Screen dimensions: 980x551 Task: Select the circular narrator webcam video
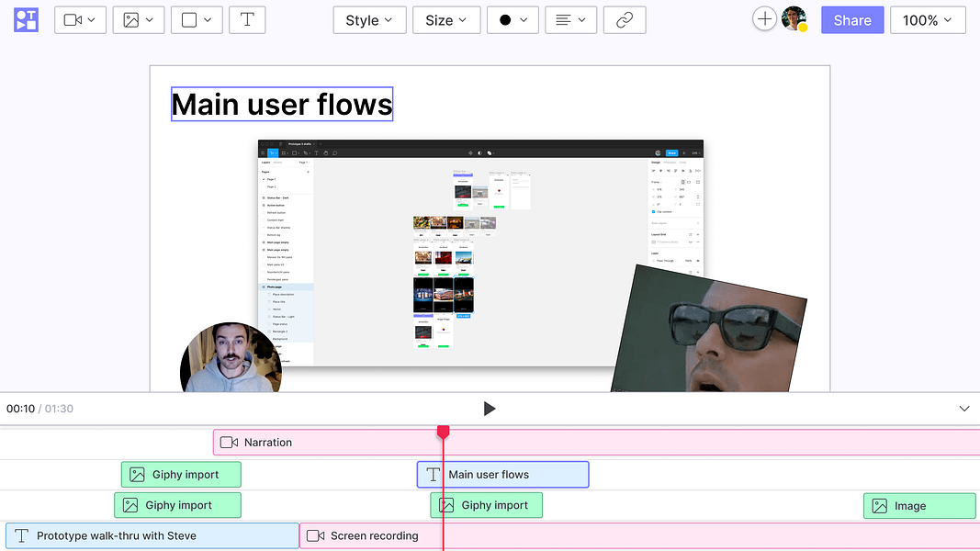[231, 357]
